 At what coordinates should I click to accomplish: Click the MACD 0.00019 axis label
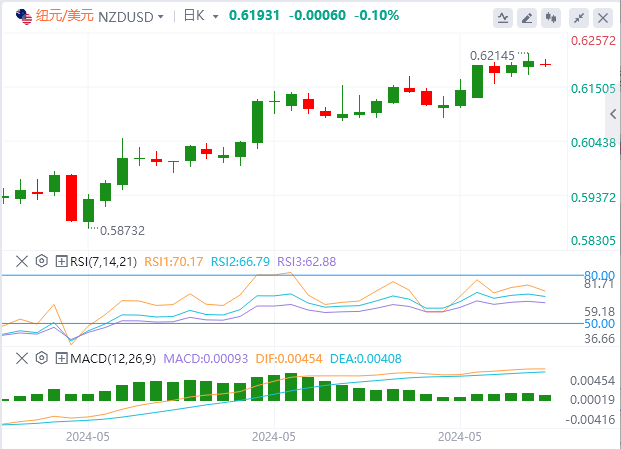pyautogui.click(x=592, y=400)
